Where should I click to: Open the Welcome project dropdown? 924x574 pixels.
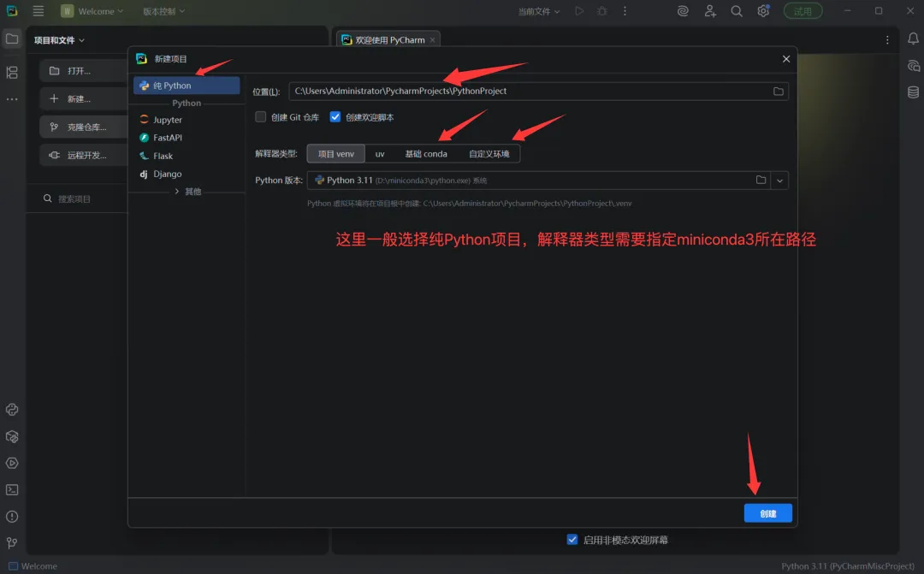(92, 11)
